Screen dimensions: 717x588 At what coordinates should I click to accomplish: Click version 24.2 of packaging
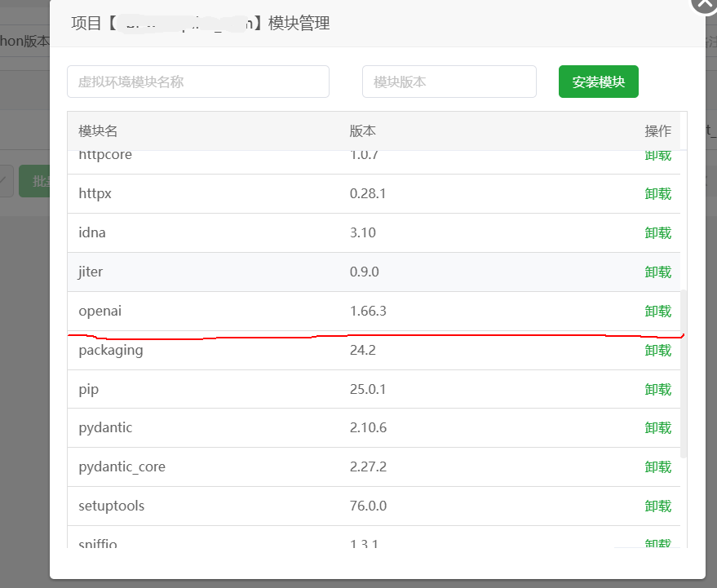[363, 351]
